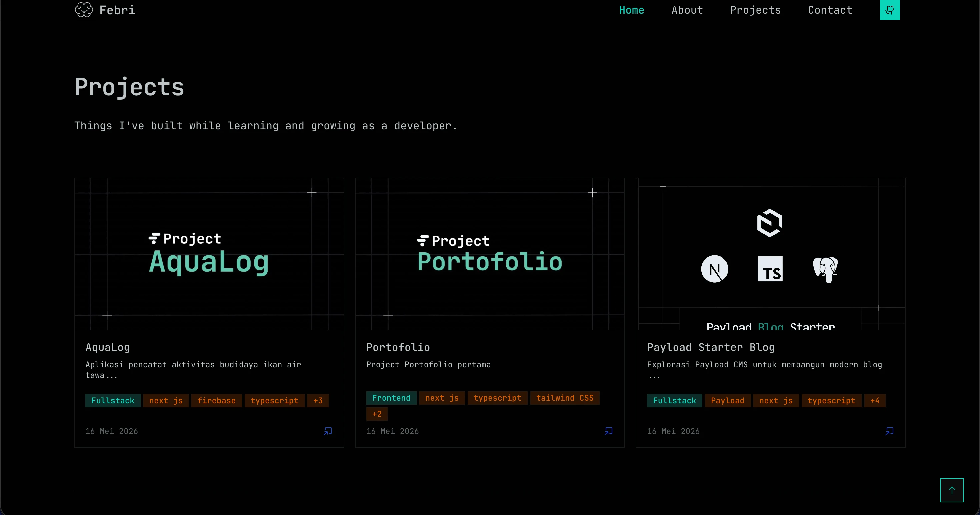Open the Portofolio project thumbnail
Image resolution: width=980 pixels, height=515 pixels.
coord(490,254)
